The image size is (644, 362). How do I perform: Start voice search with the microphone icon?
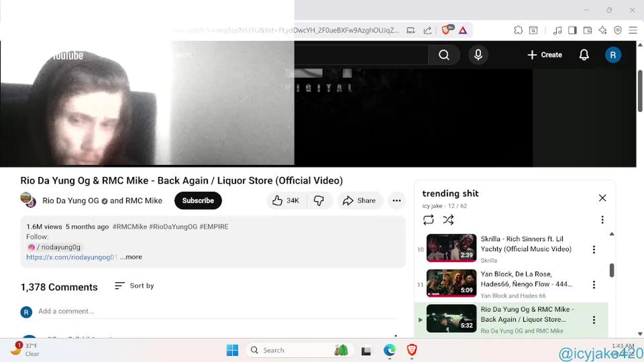pos(478,55)
